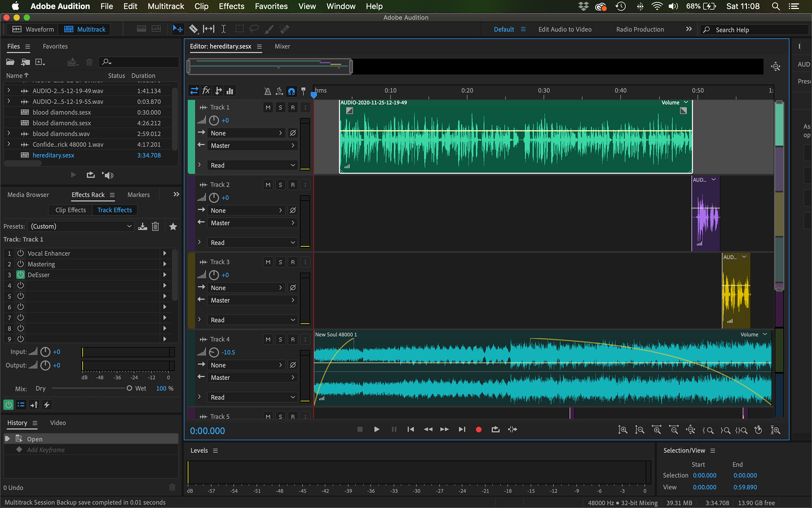Switch to Waveform view
The image size is (812, 508).
pos(33,29)
